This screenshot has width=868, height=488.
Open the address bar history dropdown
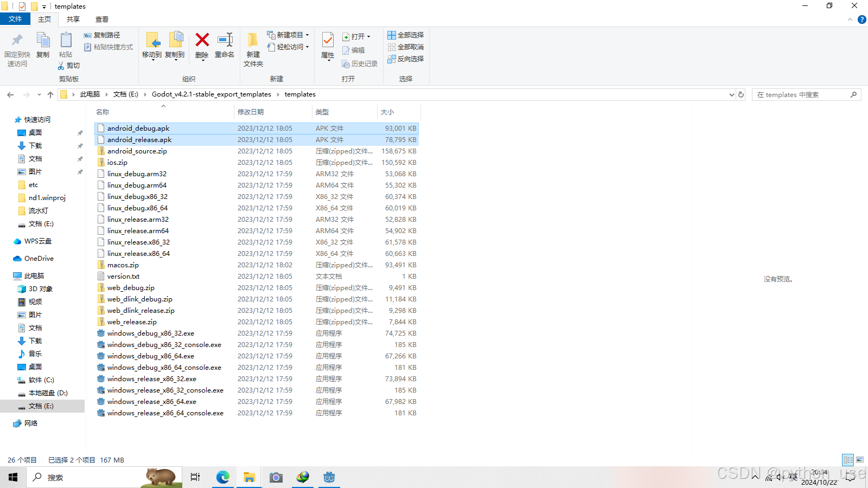pos(731,95)
